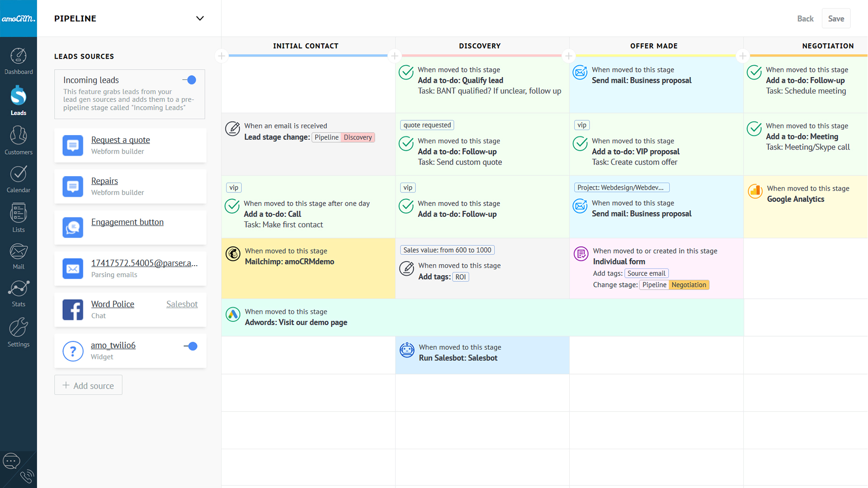
Task: Click plus button before Offer Made column
Action: 569,56
